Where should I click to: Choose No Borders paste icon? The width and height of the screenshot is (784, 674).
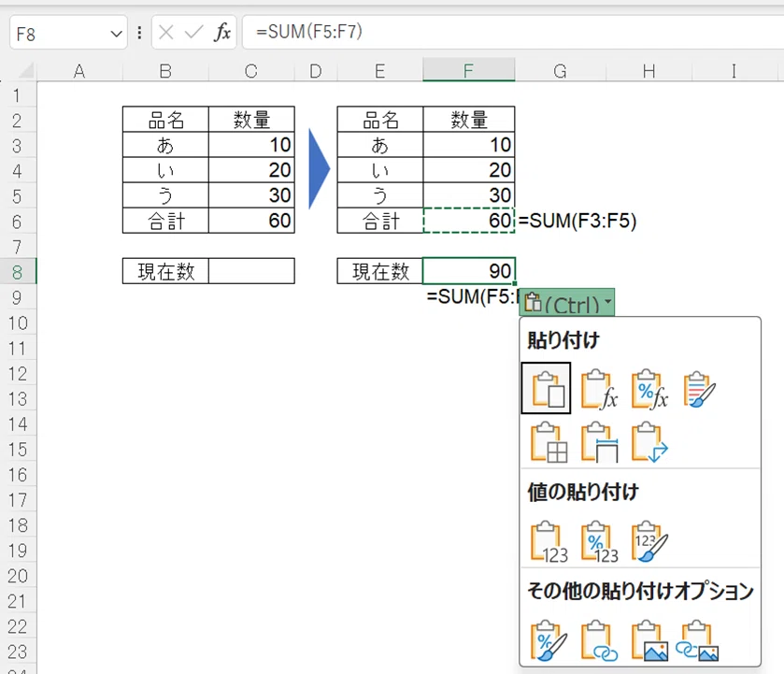tap(549, 442)
